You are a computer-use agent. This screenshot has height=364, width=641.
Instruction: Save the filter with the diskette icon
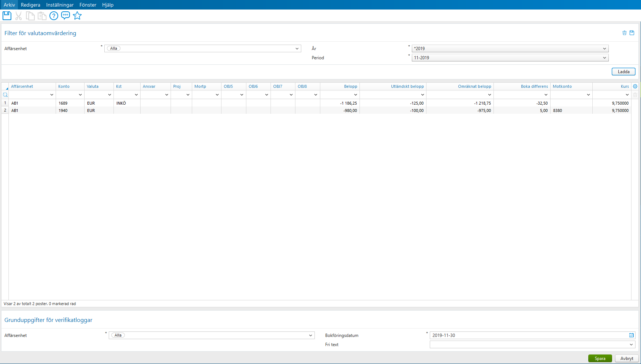tap(632, 33)
